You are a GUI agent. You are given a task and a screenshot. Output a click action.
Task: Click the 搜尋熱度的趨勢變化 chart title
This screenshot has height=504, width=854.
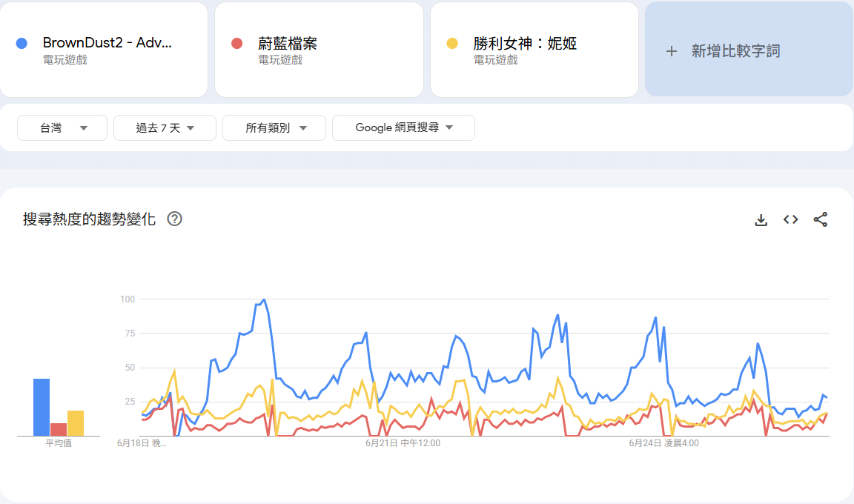[89, 219]
